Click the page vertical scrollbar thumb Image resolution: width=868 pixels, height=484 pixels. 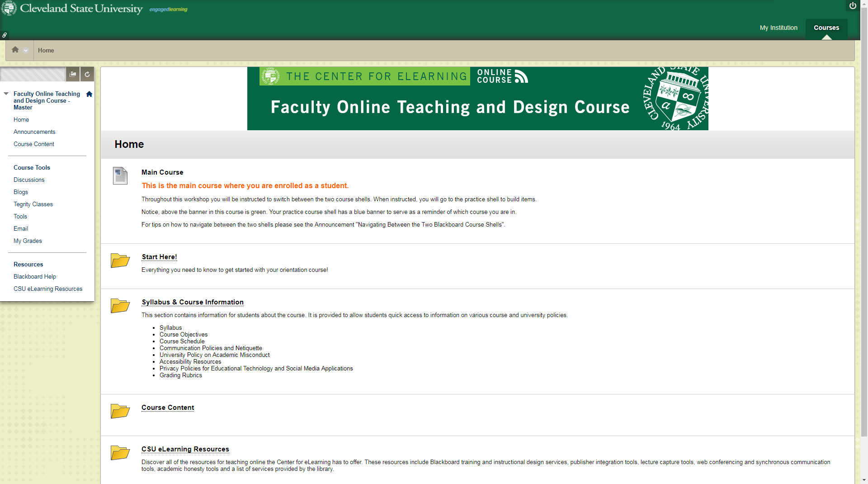(864, 222)
